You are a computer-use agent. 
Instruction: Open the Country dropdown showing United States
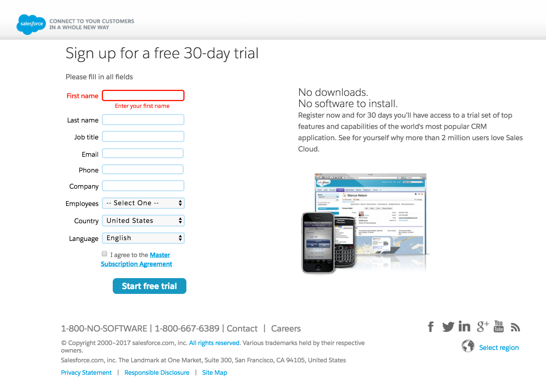coord(143,221)
